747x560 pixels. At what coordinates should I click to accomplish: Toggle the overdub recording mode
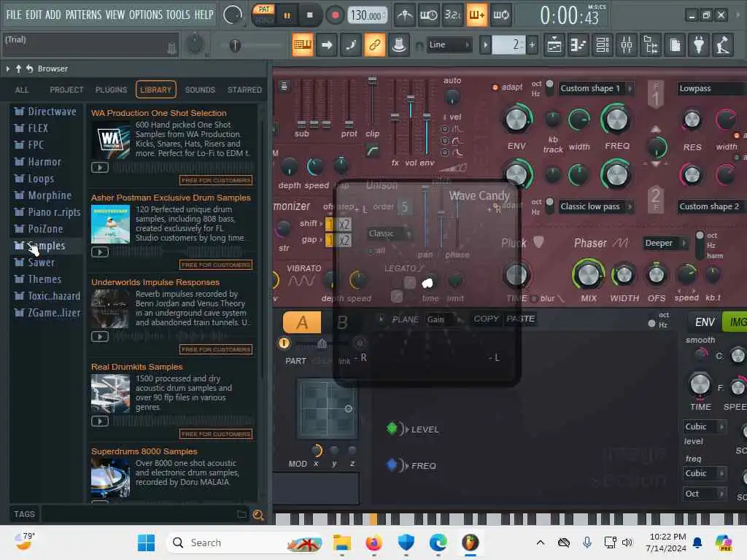point(476,16)
